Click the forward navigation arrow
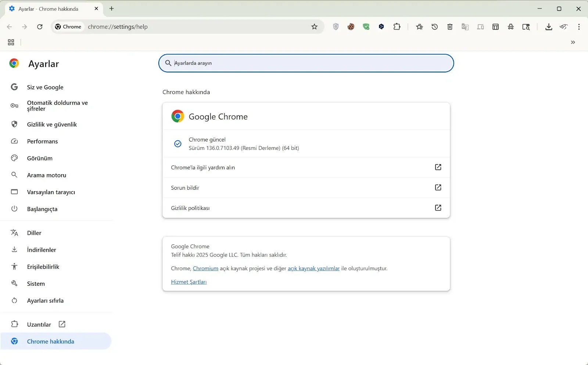Image resolution: width=588 pixels, height=365 pixels. 24,27
